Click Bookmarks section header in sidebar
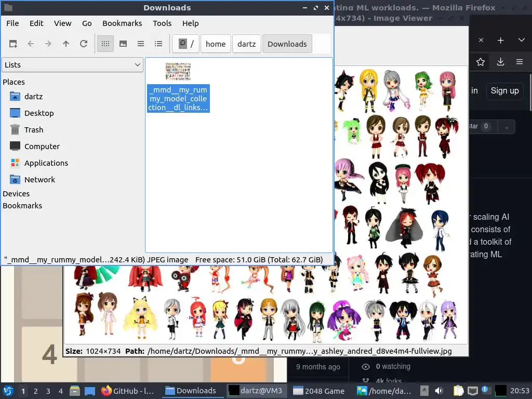The image size is (532, 399). (22, 206)
